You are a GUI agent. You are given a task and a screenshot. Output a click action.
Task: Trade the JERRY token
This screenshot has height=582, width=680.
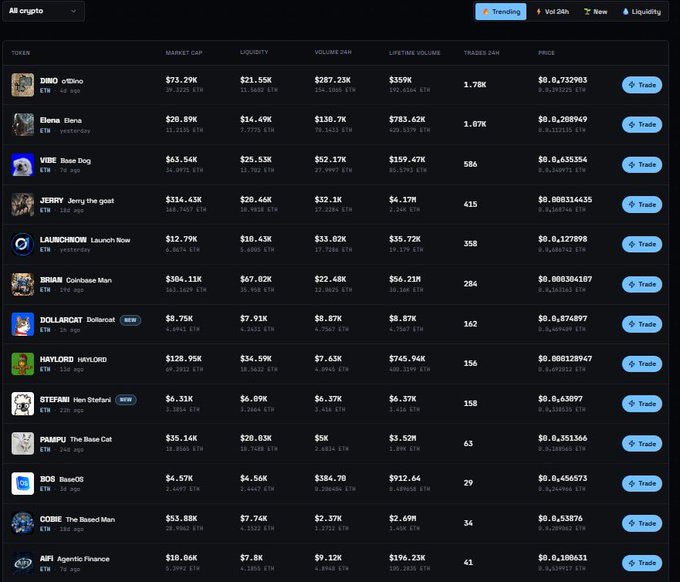pyautogui.click(x=642, y=204)
